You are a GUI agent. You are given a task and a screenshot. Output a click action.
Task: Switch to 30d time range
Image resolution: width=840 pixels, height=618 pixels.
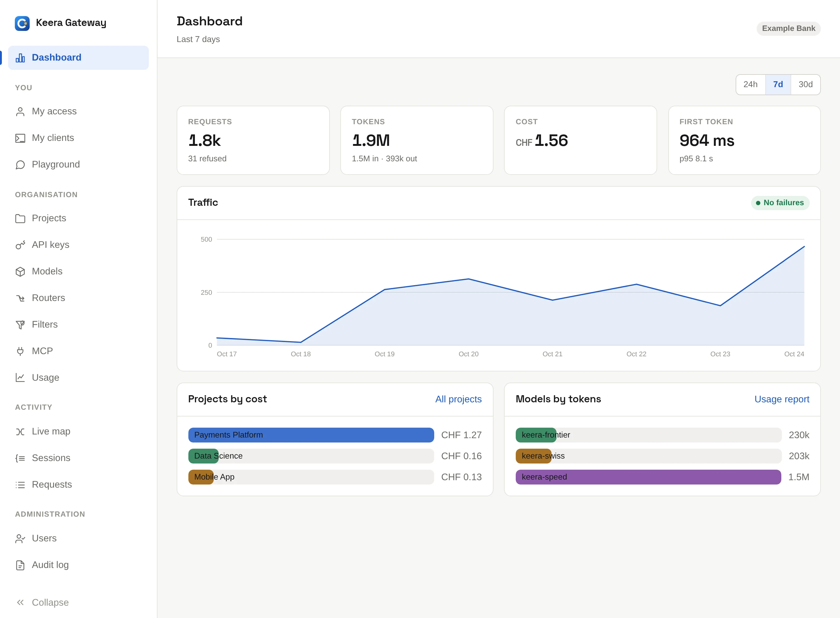click(x=806, y=85)
